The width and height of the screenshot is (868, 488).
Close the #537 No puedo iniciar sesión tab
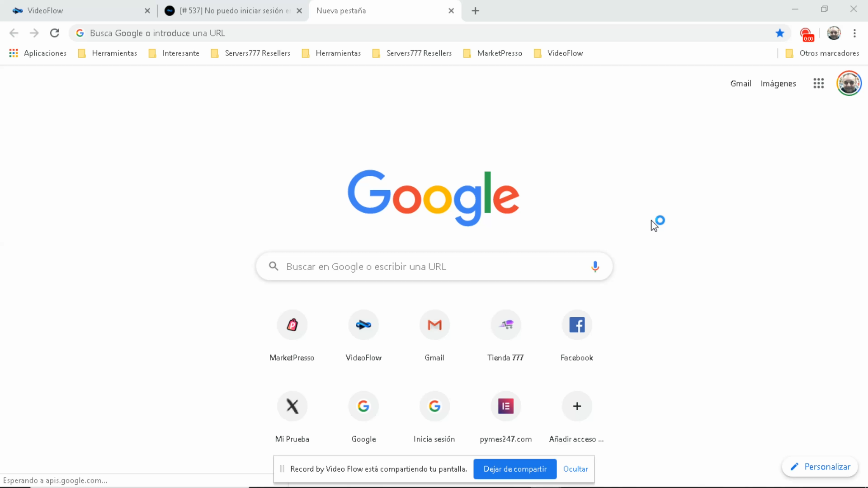point(299,11)
